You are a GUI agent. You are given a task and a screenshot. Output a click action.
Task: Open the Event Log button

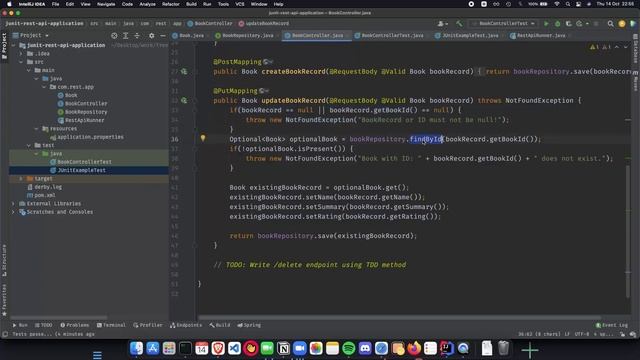[611, 325]
